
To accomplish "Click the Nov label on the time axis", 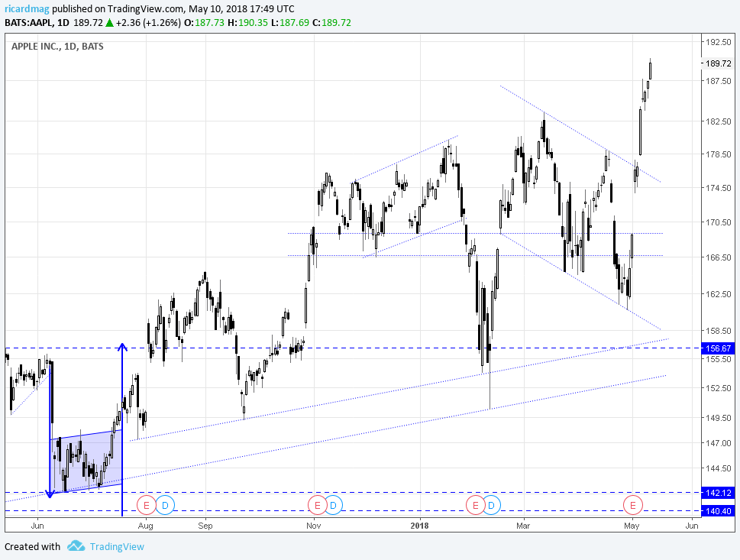I will (313, 526).
